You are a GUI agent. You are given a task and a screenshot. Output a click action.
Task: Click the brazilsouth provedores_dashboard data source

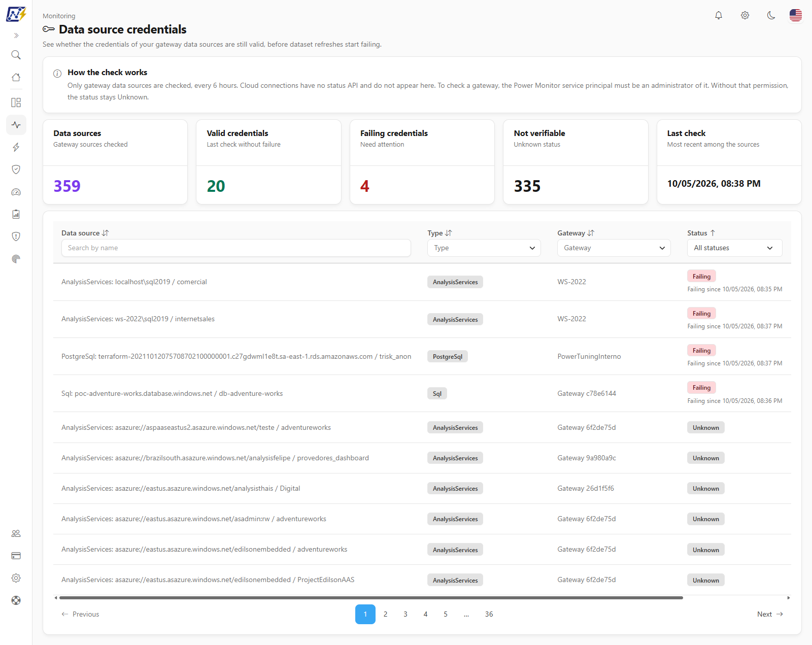[215, 458]
